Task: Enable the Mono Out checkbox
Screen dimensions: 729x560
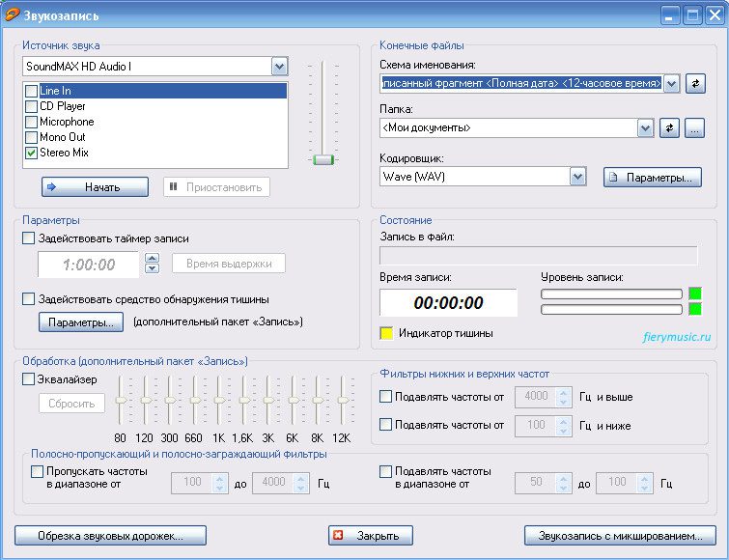Action: pyautogui.click(x=31, y=137)
